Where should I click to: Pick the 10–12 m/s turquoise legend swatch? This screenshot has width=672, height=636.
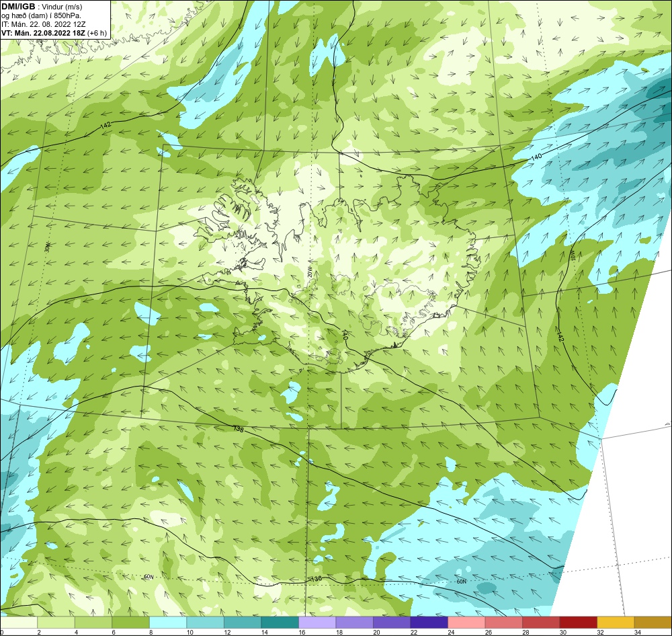pos(205,622)
